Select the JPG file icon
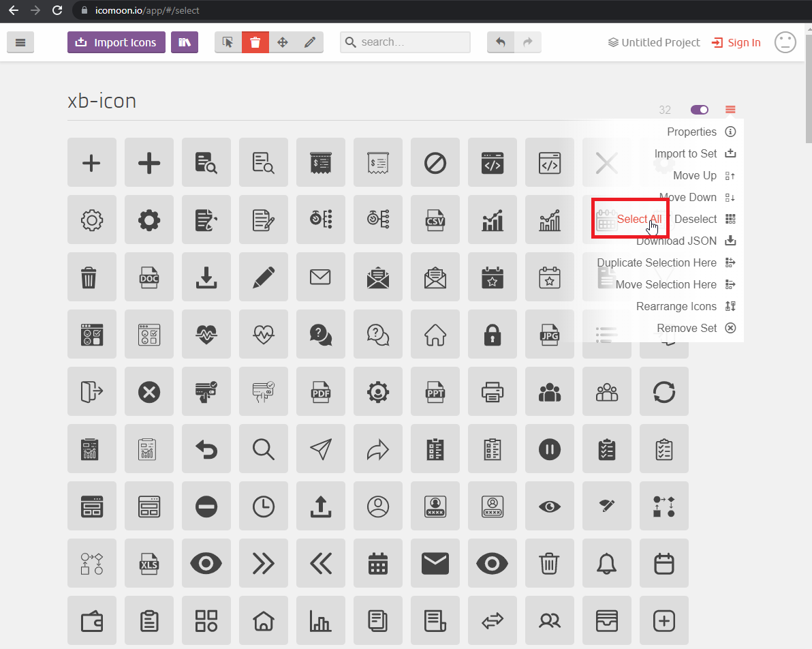The image size is (812, 649). pyautogui.click(x=550, y=334)
